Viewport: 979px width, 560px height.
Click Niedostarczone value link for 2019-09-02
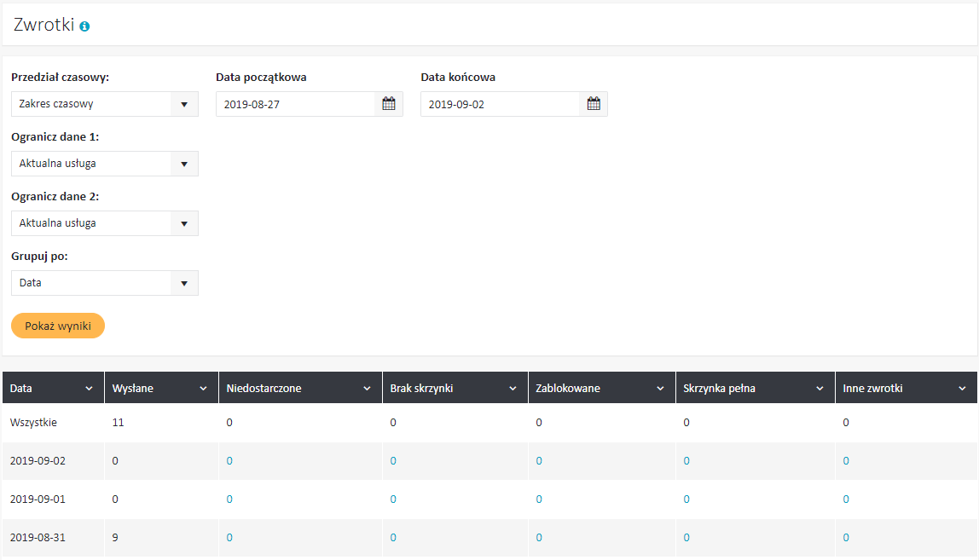pyautogui.click(x=229, y=461)
